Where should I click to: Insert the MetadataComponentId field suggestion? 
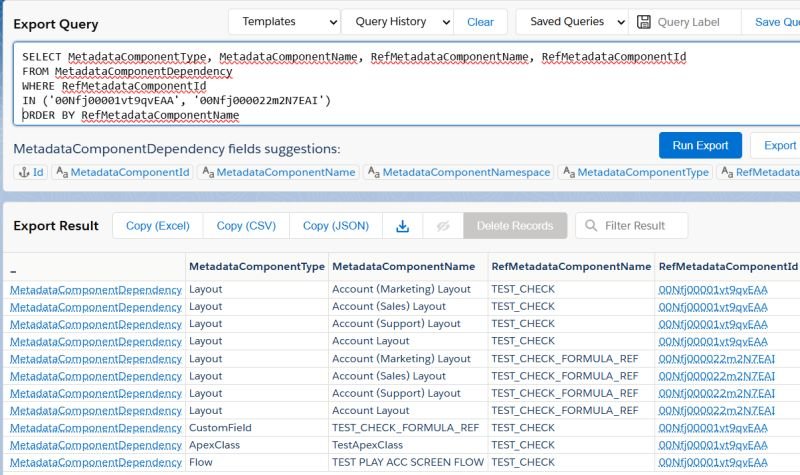pos(122,172)
